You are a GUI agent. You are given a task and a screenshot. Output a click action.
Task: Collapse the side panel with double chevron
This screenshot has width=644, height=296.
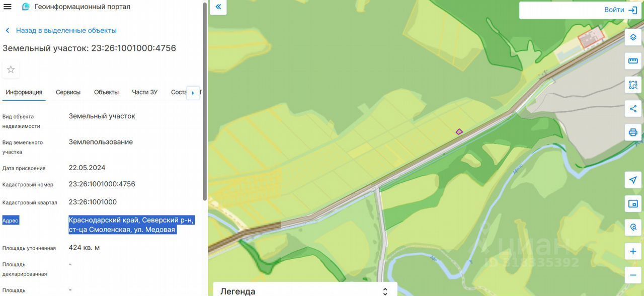218,7
